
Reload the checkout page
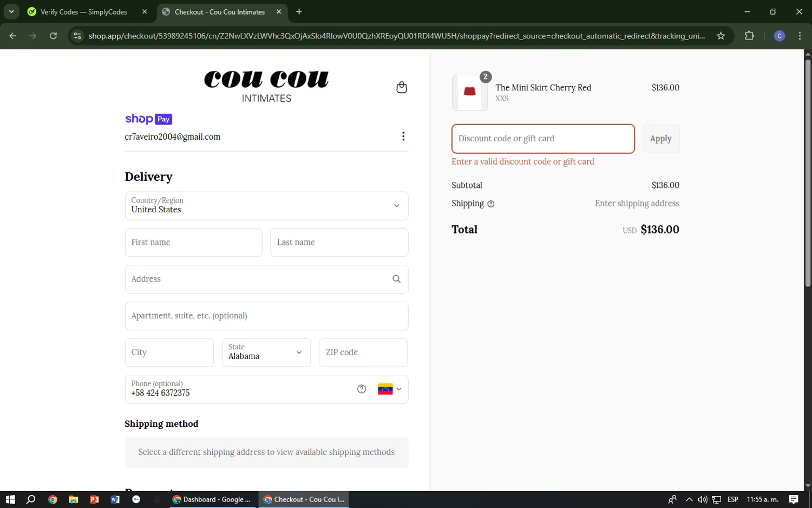(53, 36)
